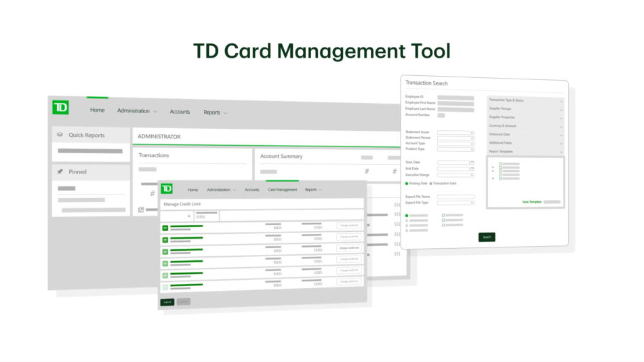Open the Account Type dropdown

coord(456,144)
